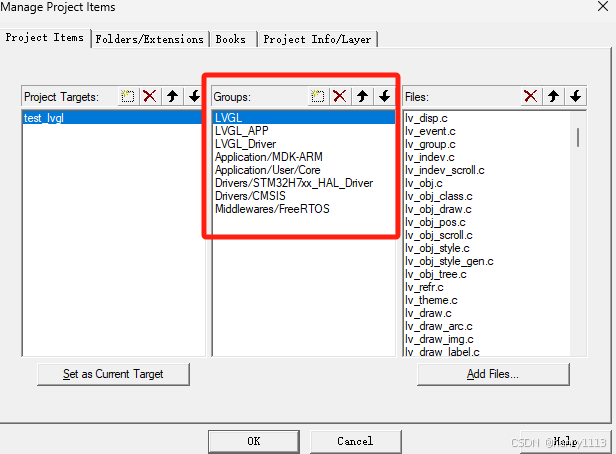
Task: Delete the selected file
Action: pos(531,96)
